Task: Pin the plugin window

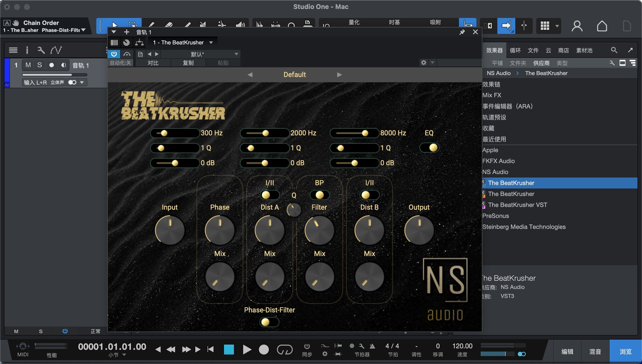Action: point(462,32)
